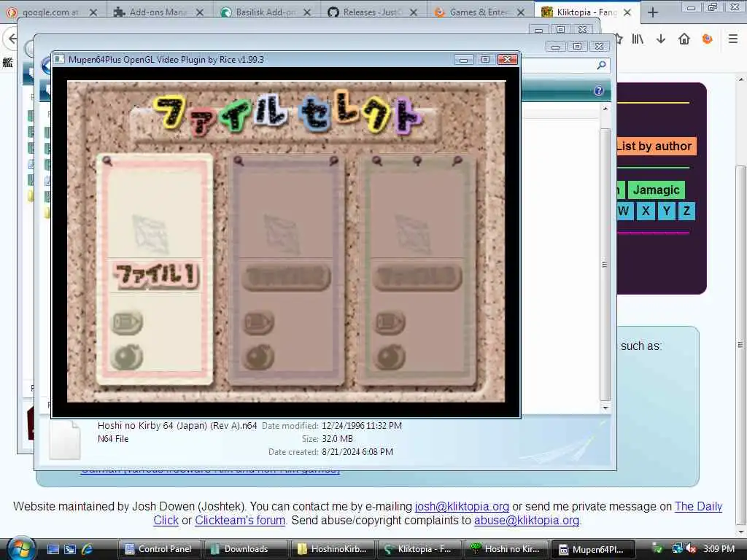Click the crystal shard in File 2 card
Viewport: 747px width, 560px height.
(x=282, y=235)
